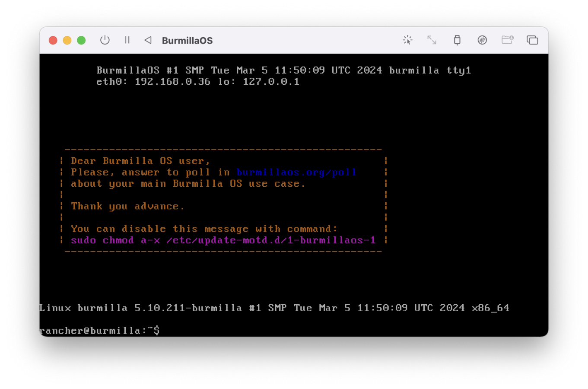
Task: Click the 'Thank you advance' message line
Action: (127, 206)
